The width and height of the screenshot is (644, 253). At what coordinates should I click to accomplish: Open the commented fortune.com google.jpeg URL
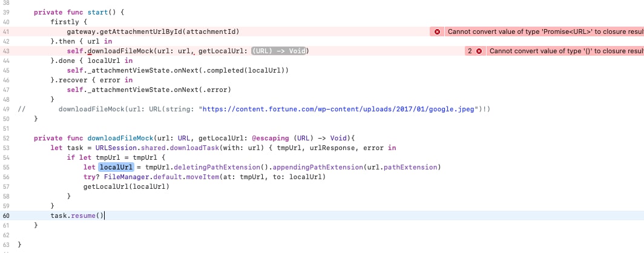coord(338,109)
